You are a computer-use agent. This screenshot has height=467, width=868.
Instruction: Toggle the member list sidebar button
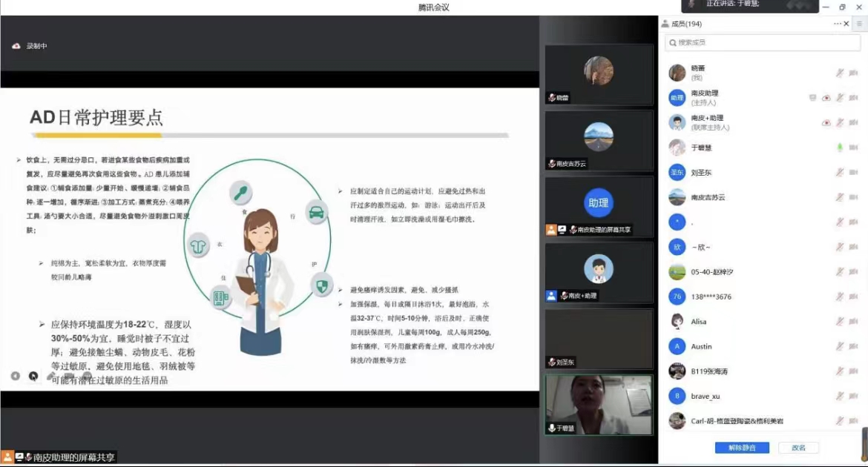(x=860, y=24)
